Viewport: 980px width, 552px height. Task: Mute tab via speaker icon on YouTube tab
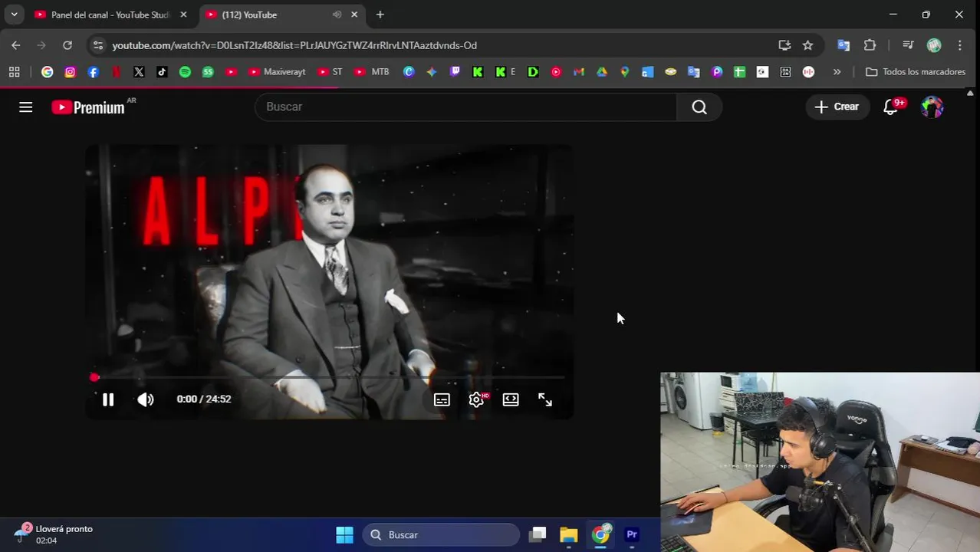337,15
